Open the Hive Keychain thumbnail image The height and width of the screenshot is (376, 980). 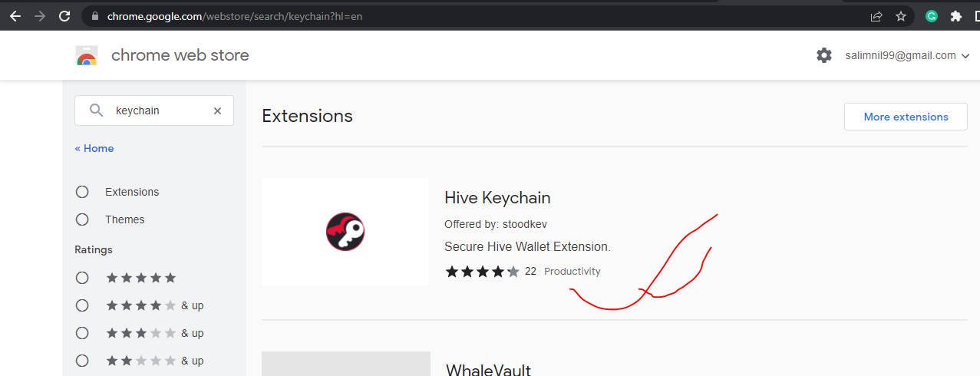point(345,232)
